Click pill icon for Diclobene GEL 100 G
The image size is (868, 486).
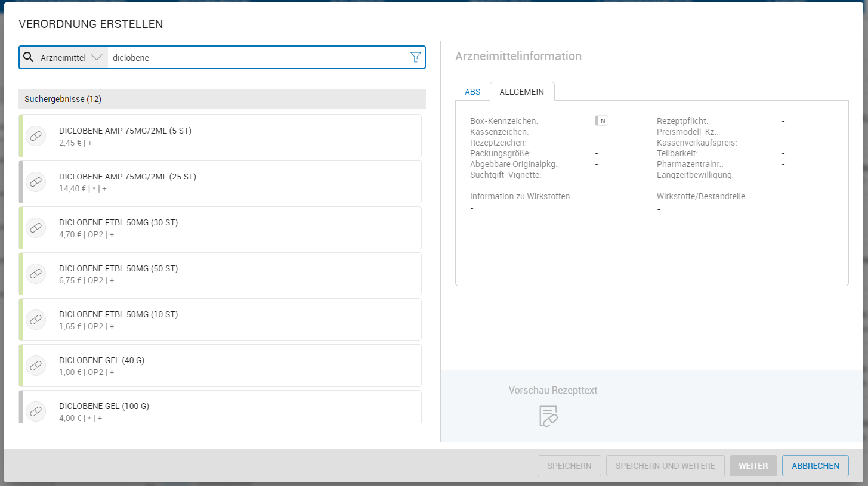pyautogui.click(x=36, y=411)
